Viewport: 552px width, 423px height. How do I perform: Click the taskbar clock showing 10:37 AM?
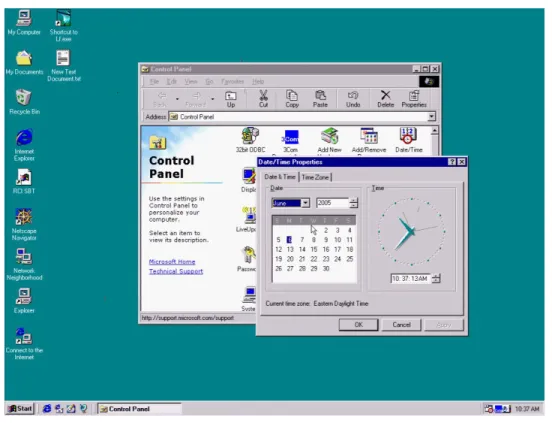[x=527, y=409]
